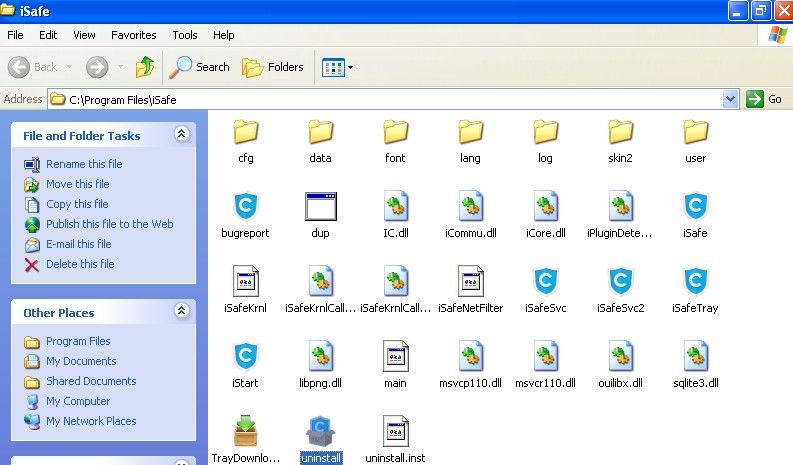Click the Go button
Image resolution: width=793 pixels, height=465 pixels.
[x=764, y=99]
